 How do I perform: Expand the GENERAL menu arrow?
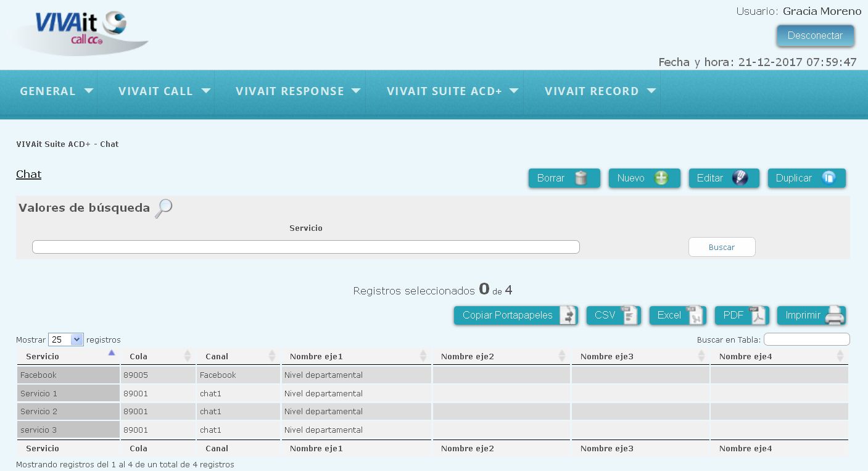(x=89, y=91)
